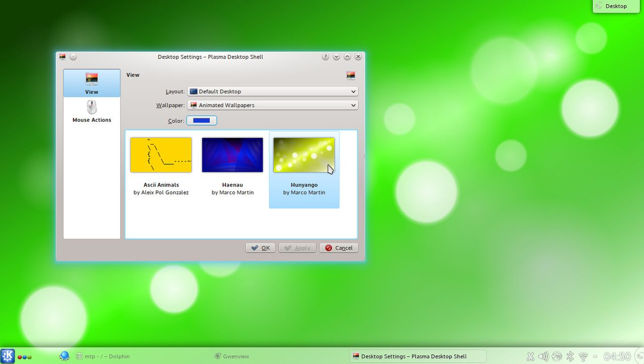Select Desktop Settings task in taskbar
Screen dimensions: 644x364
[418, 356]
